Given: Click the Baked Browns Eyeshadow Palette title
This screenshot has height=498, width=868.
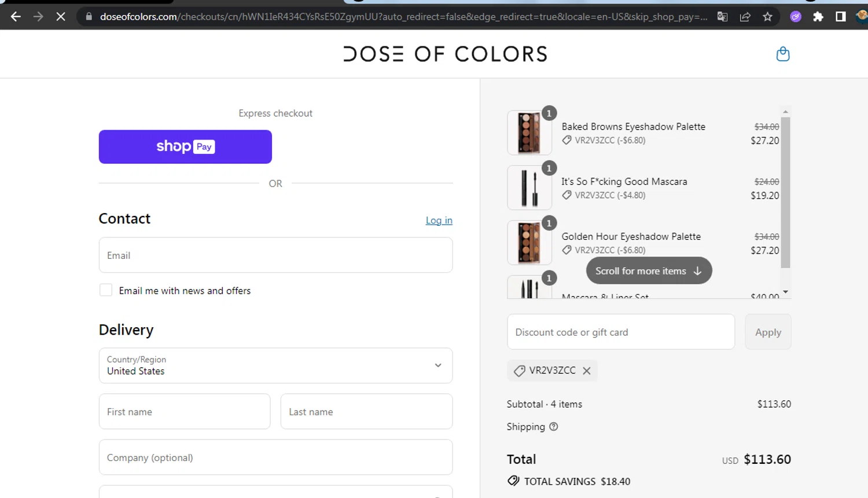Looking at the screenshot, I should coord(633,126).
